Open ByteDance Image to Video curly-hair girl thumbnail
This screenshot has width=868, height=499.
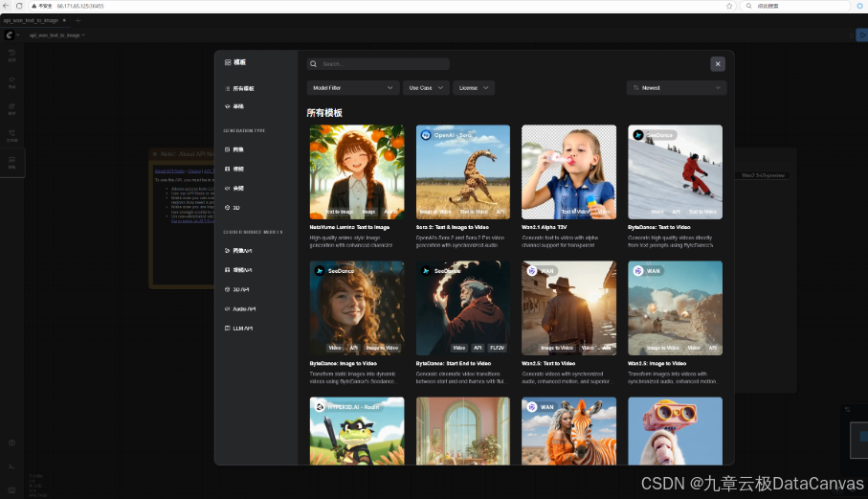(357, 308)
